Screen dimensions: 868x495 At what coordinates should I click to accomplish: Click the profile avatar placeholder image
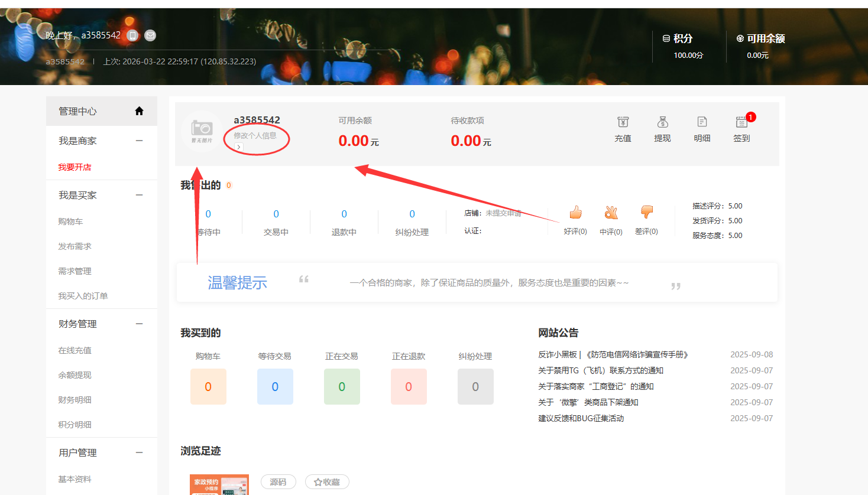pos(202,131)
